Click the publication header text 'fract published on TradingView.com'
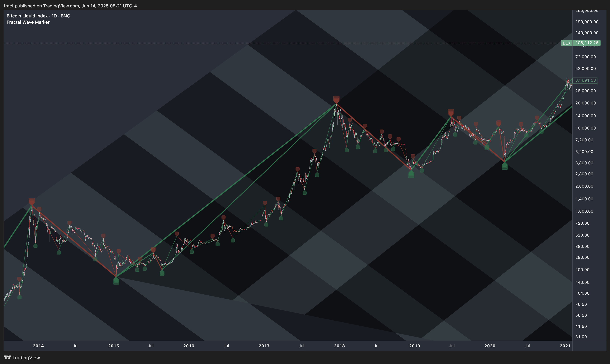610x364 pixels. coord(41,6)
